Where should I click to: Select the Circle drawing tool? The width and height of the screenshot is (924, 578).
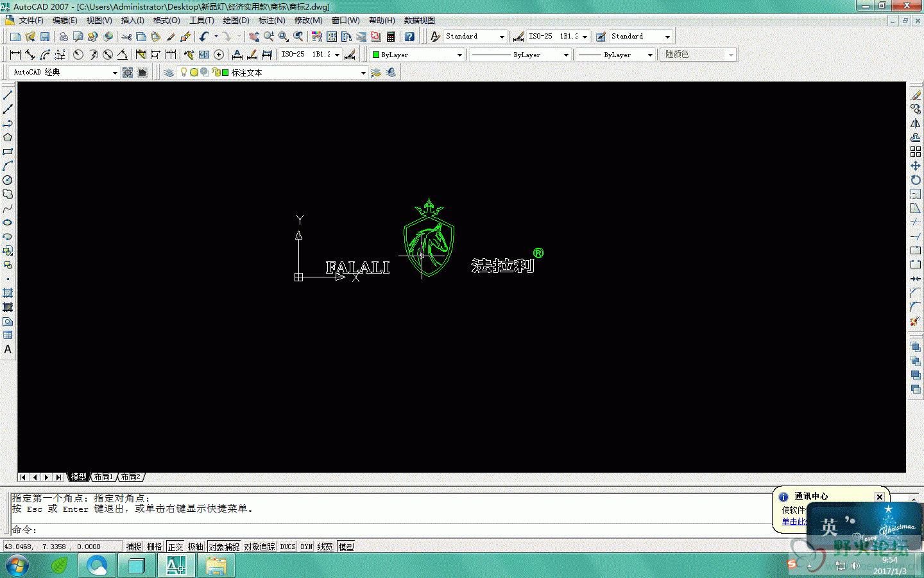coord(8,180)
